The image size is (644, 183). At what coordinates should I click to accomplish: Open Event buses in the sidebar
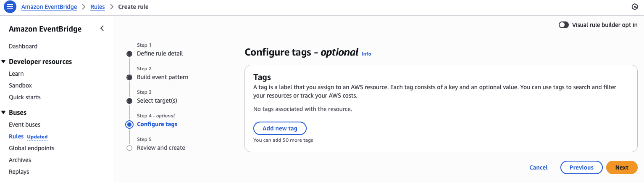24,125
